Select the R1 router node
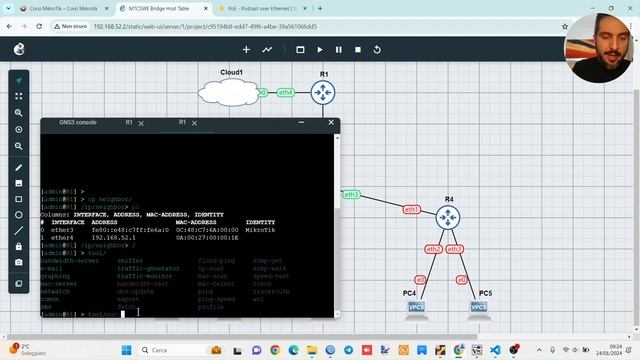 click(x=323, y=92)
